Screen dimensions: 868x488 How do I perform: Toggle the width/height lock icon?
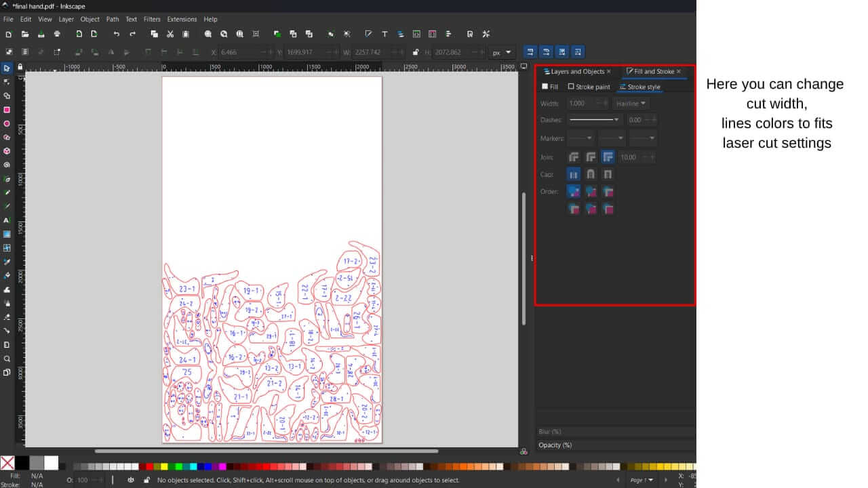pos(416,52)
